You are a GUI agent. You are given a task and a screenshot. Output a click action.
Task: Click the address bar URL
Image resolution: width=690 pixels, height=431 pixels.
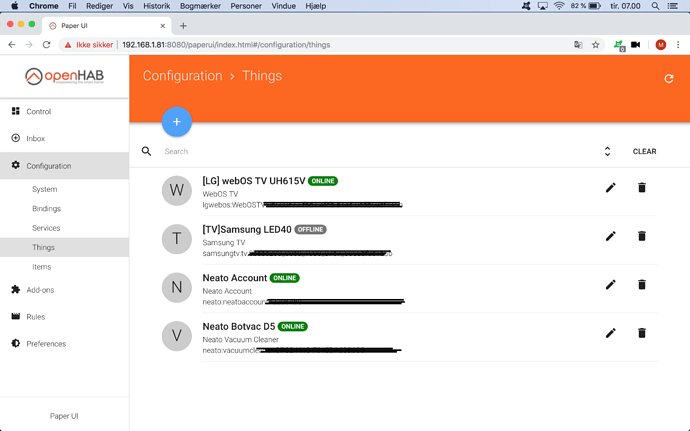click(x=226, y=44)
